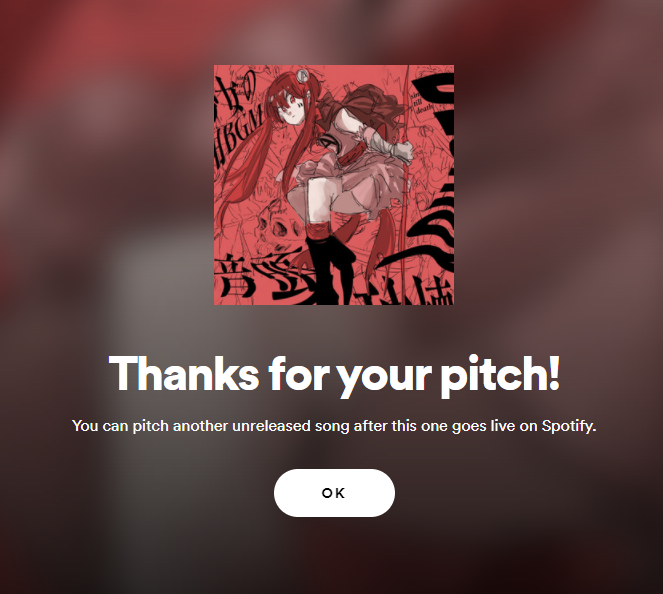This screenshot has width=663, height=594.
Task: Click the round hair ornament on the girl's head
Action: pyautogui.click(x=301, y=75)
